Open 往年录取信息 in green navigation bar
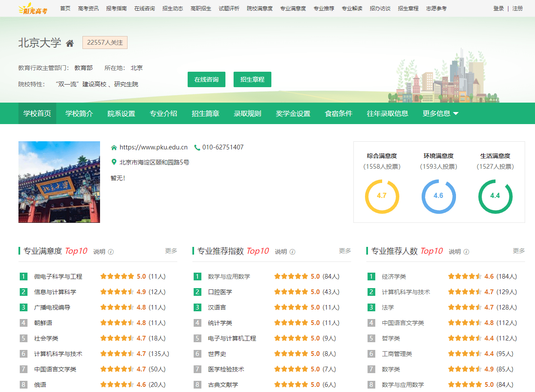Viewport: 535px width, 392px height. click(x=387, y=114)
